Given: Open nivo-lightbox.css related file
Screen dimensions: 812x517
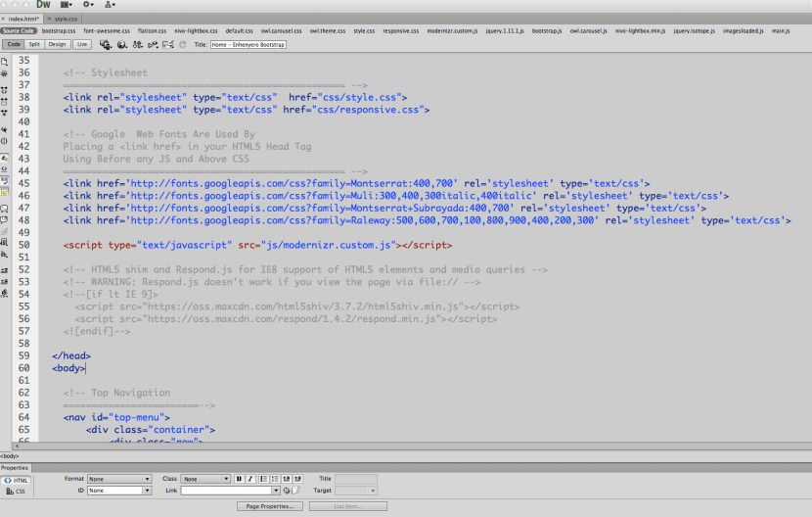Looking at the screenshot, I should pyautogui.click(x=197, y=31).
